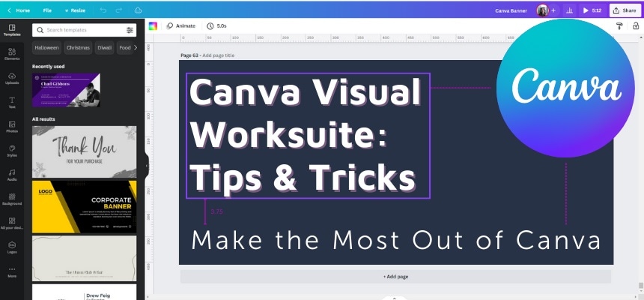Open the Insights bar chart icon
Screen dimensions: 644x300
[x=569, y=10]
